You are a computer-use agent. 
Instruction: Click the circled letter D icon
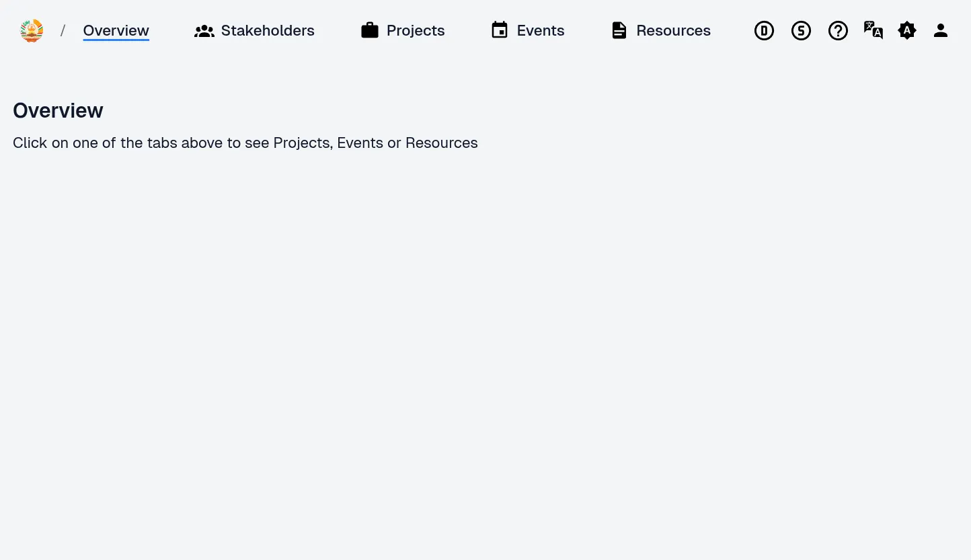coord(764,31)
